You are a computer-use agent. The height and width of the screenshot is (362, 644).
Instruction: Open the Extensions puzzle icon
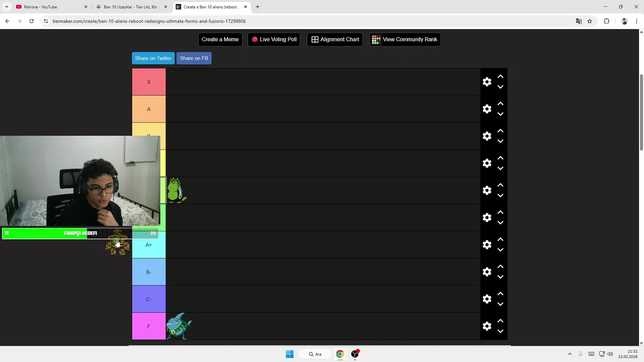(606, 21)
